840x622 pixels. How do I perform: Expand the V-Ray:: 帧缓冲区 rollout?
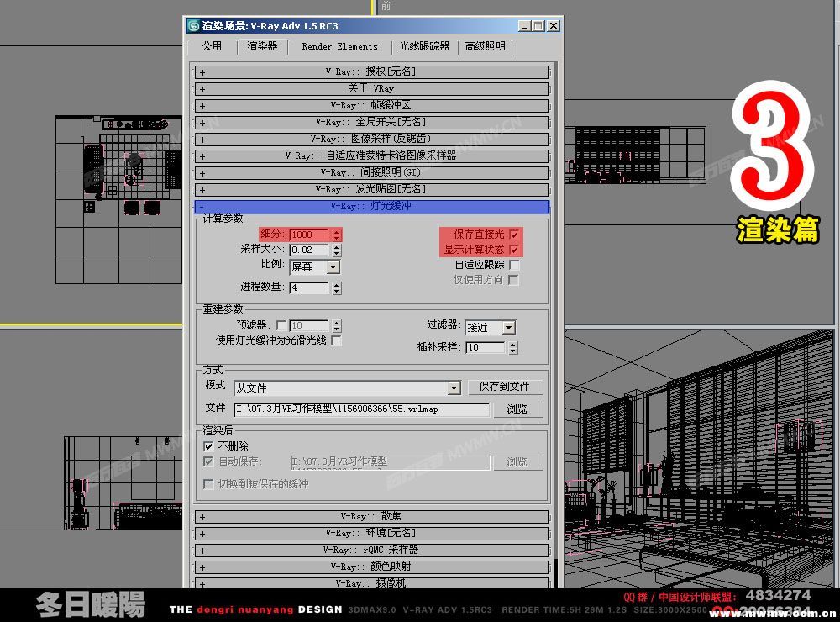click(x=371, y=106)
